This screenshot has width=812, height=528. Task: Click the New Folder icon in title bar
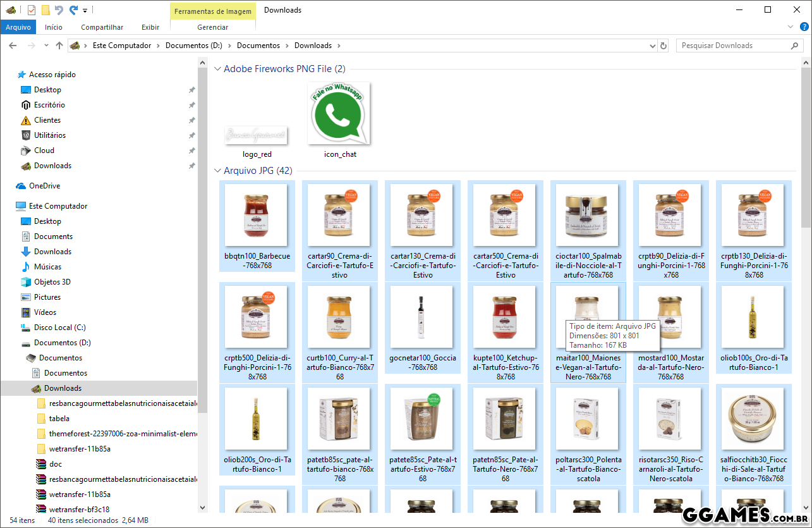[x=45, y=10]
